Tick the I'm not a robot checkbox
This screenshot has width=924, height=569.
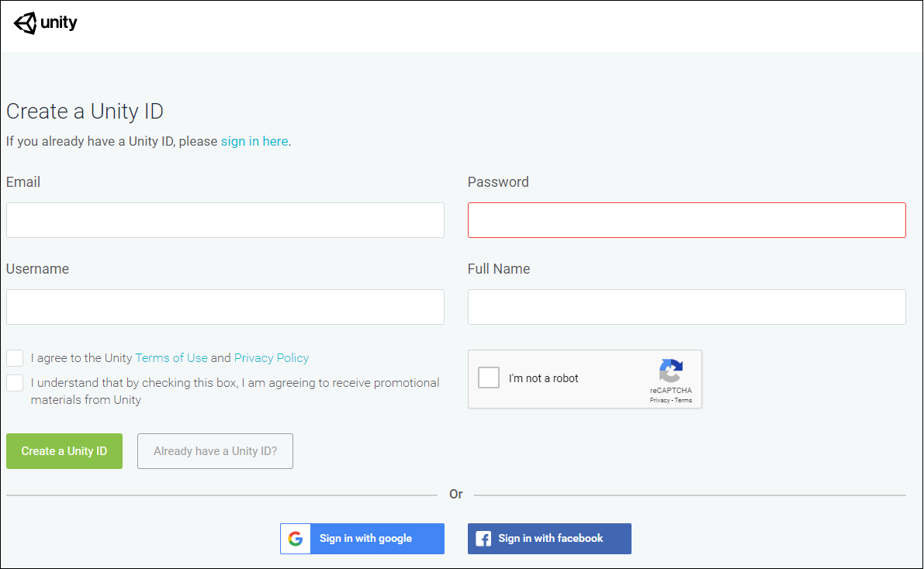pyautogui.click(x=489, y=378)
